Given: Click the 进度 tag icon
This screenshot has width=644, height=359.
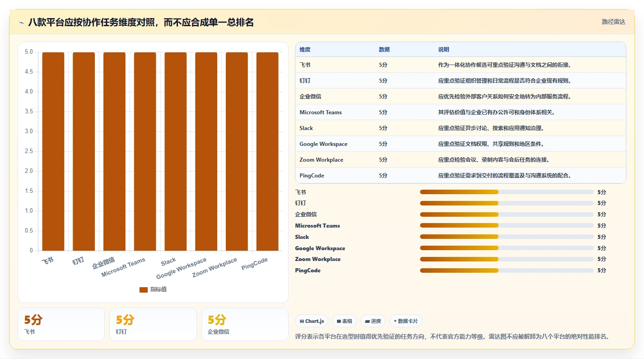Looking at the screenshot, I should click(x=367, y=322).
